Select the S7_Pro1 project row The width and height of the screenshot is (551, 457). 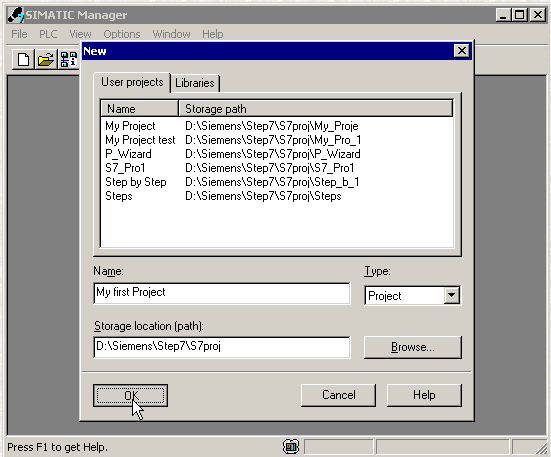tap(125, 168)
